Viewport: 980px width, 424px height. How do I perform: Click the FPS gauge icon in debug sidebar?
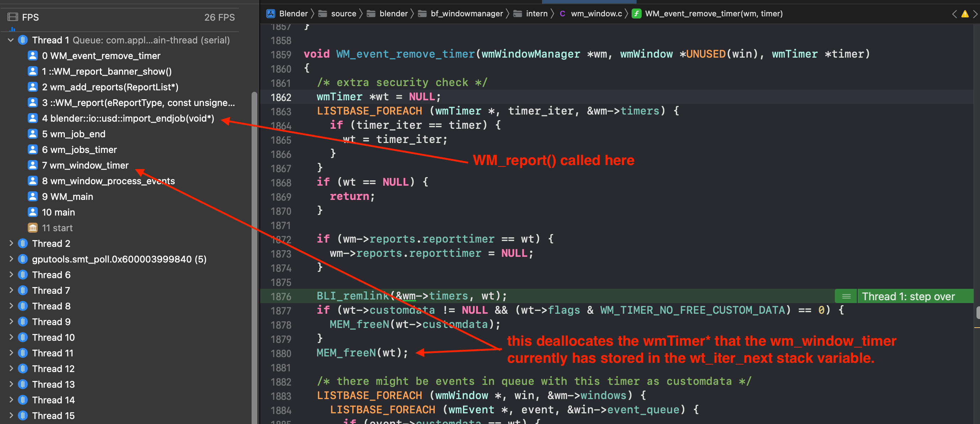pos(12,17)
